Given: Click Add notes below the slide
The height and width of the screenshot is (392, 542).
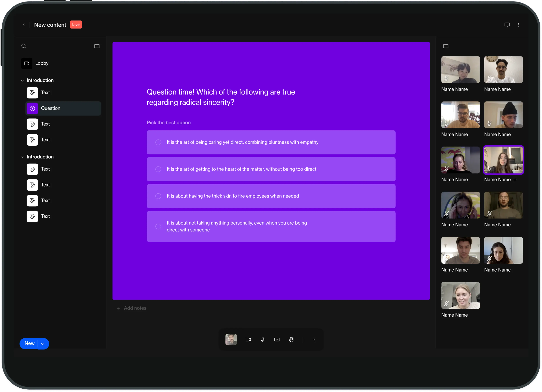Looking at the screenshot, I should tap(135, 308).
